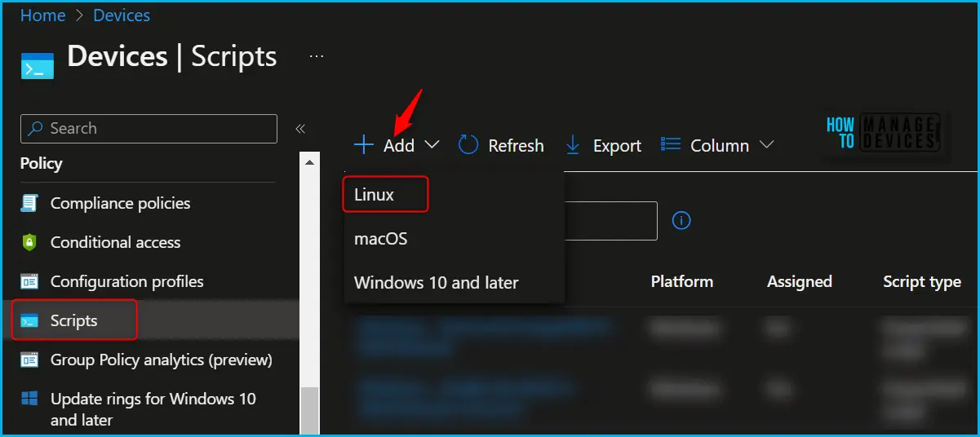Viewport: 980px width, 437px height.
Task: Click the filter box beside info icon
Action: [610, 221]
